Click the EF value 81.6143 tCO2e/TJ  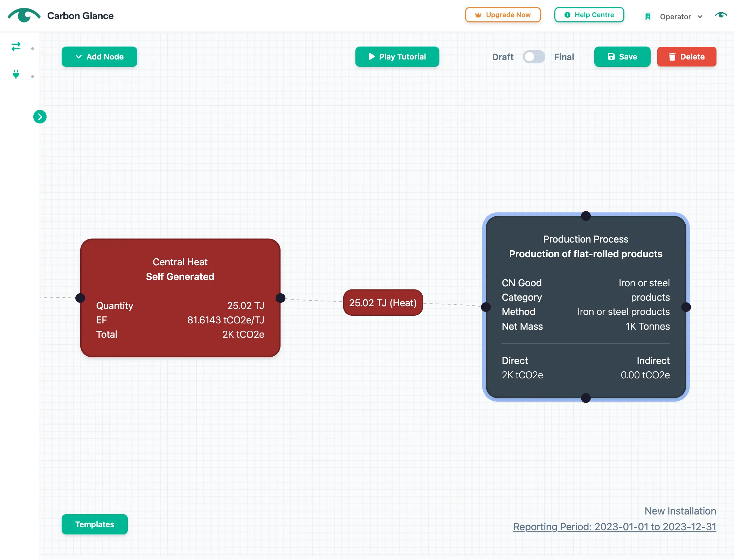pos(226,320)
